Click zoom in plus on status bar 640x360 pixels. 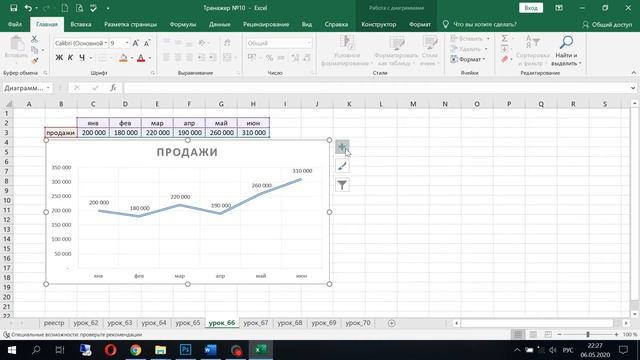(x=616, y=334)
